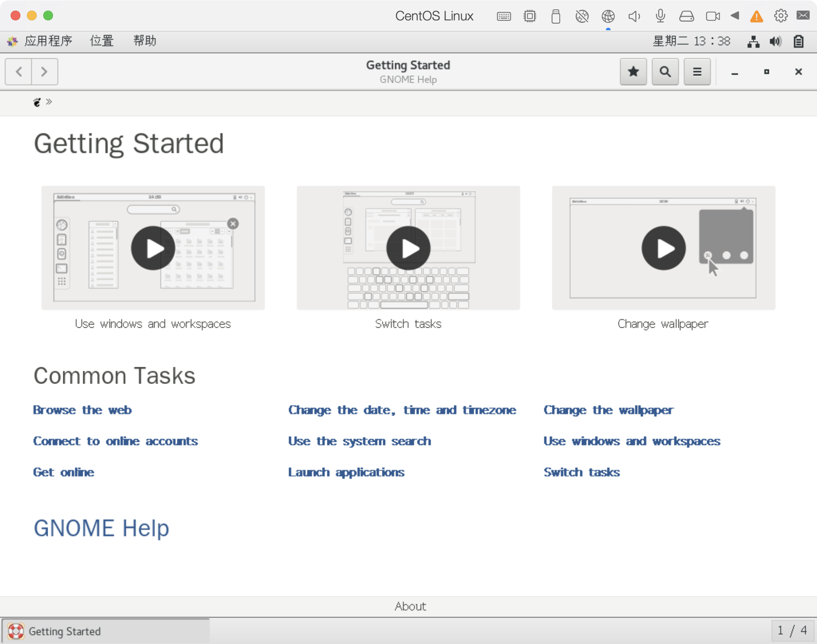Click the battery icon in the top bar
Viewport: 817px width, 644px height.
[798, 41]
